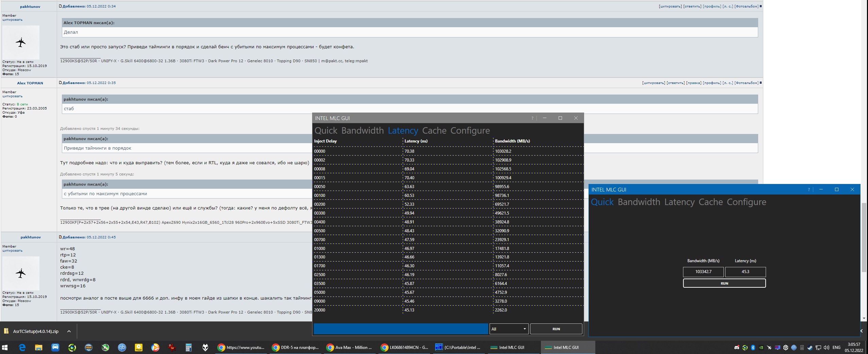Open the network tray icon
Viewport: 868px width, 354px height.
(x=818, y=348)
